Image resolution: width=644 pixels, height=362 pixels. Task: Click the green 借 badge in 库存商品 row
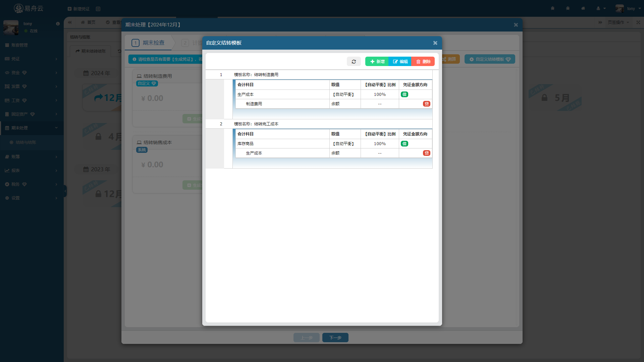tap(404, 144)
